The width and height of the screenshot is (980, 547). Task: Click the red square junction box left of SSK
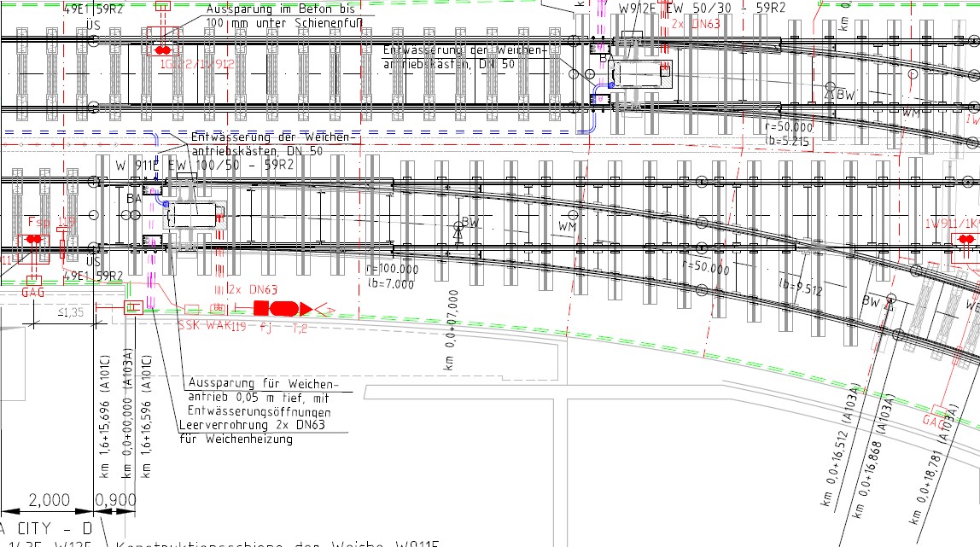[134, 307]
